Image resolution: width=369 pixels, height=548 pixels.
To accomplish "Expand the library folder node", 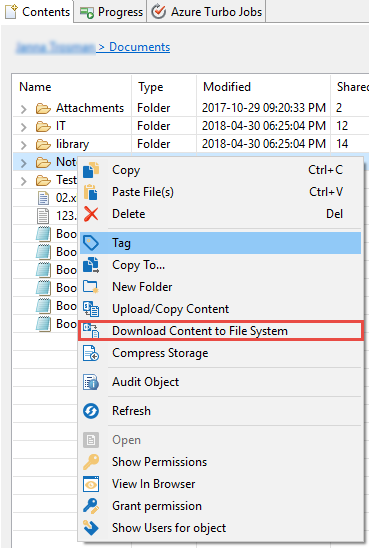I will point(23,145).
